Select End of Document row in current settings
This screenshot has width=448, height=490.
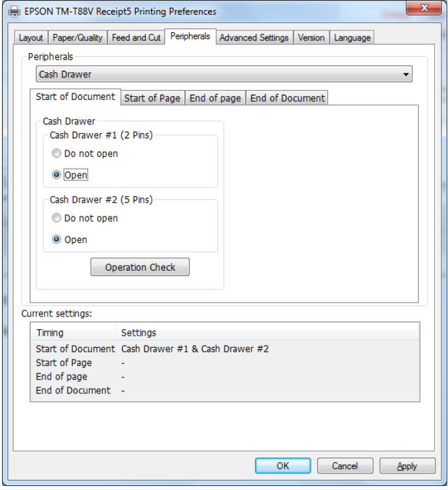(x=225, y=390)
